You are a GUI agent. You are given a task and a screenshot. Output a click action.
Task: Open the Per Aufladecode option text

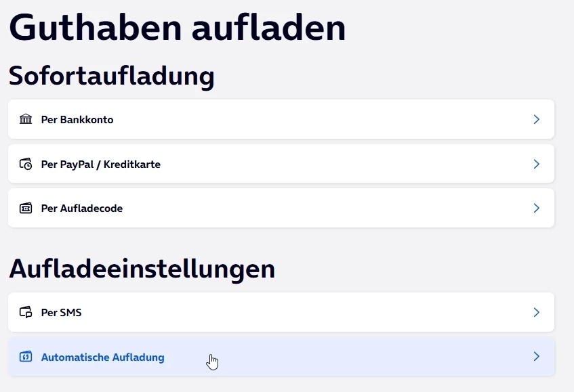pos(81,208)
